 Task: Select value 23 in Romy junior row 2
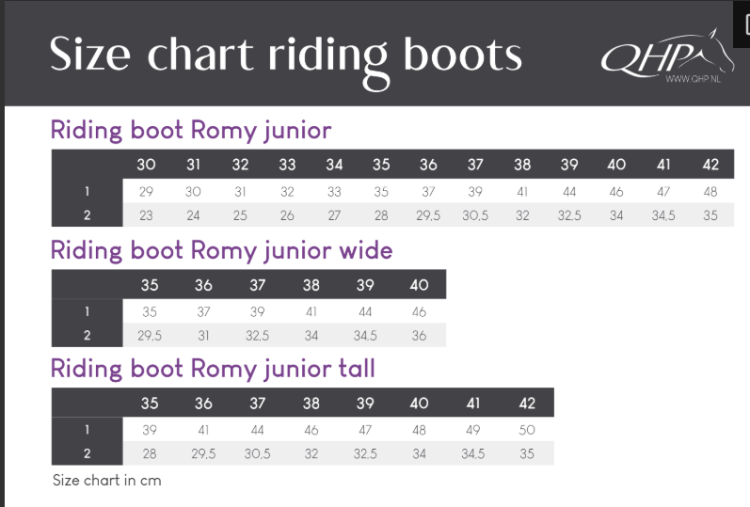pyautogui.click(x=146, y=215)
